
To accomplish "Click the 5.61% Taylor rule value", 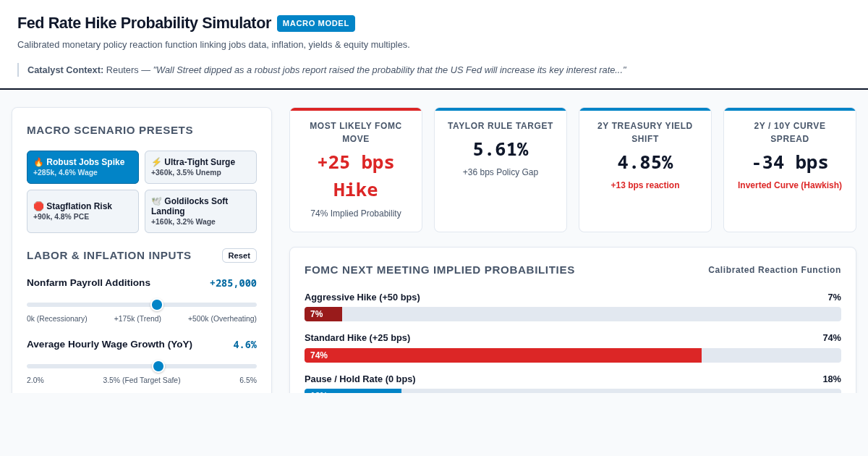I will (x=501, y=149).
